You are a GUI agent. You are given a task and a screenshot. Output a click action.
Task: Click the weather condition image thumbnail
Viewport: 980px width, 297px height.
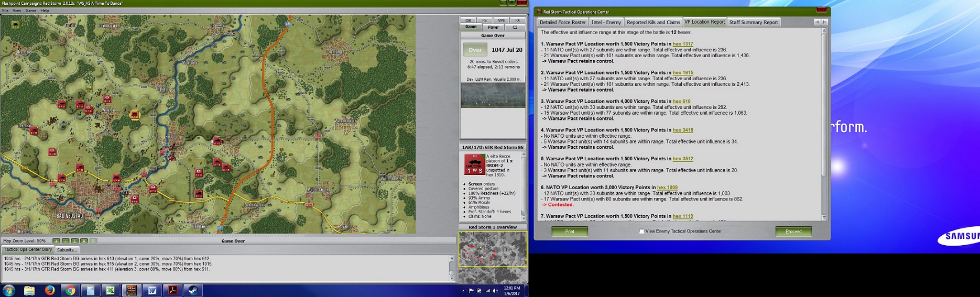493,95
